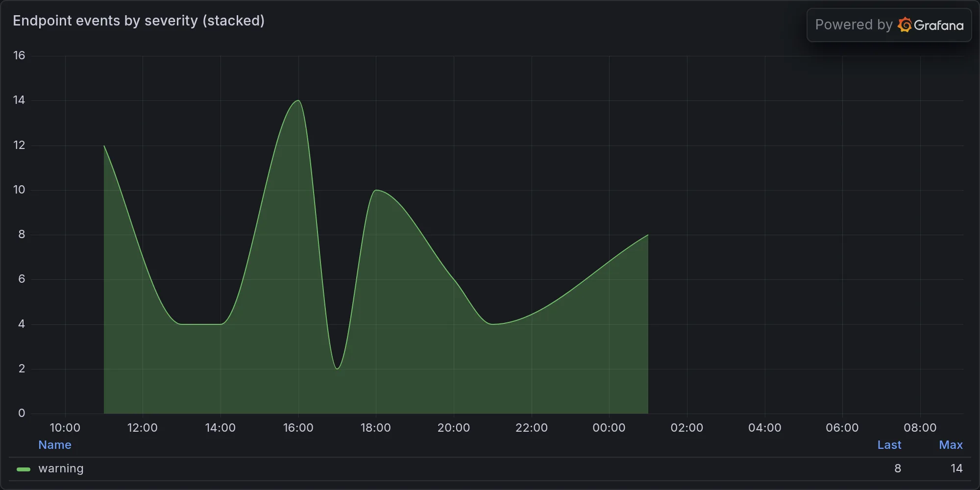The width and height of the screenshot is (980, 490).
Task: Click the y-axis label 16
Action: point(19,55)
